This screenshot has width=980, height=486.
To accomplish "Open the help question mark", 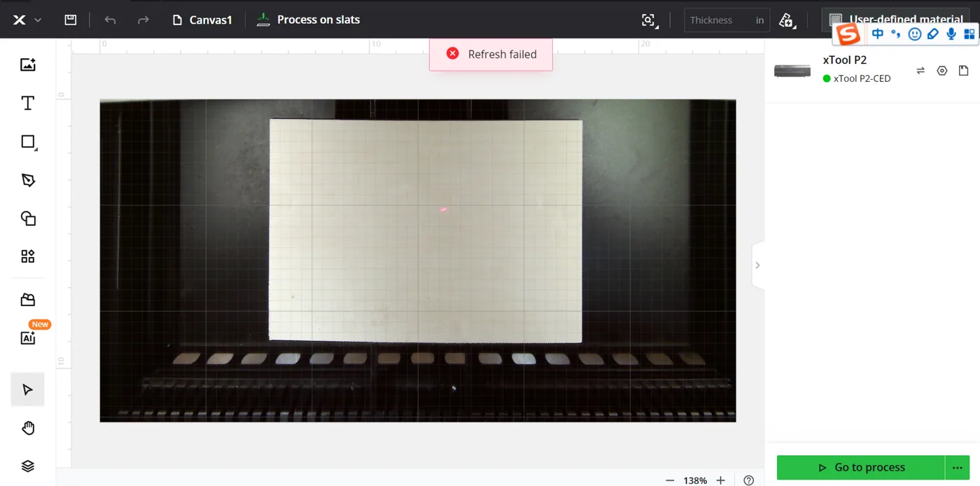I will 749,480.
